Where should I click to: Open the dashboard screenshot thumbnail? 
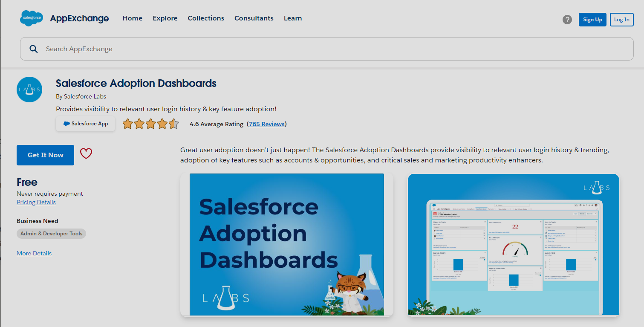pos(513,245)
